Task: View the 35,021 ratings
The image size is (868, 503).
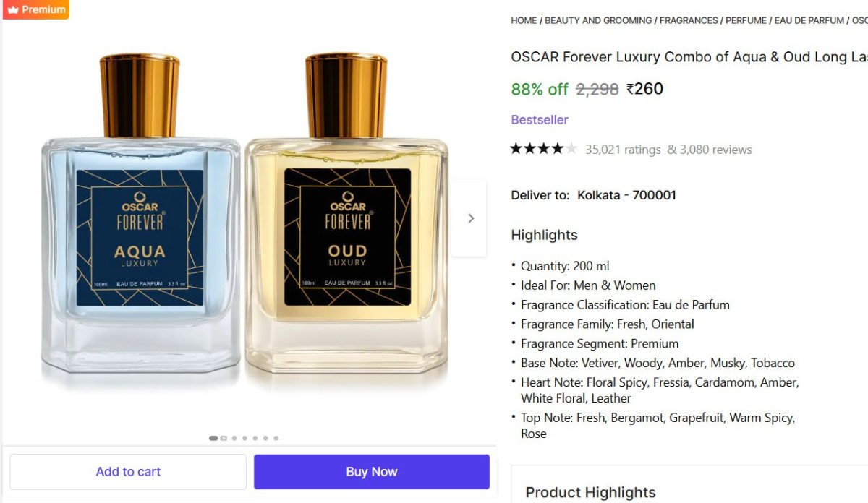Action: (x=623, y=150)
